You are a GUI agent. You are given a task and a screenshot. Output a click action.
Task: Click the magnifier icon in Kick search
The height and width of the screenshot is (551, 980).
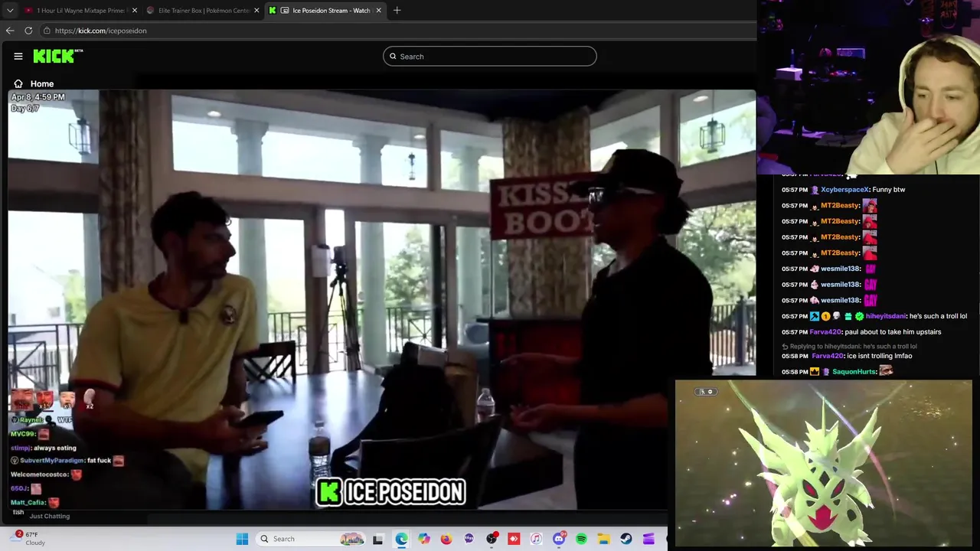[x=393, y=56]
